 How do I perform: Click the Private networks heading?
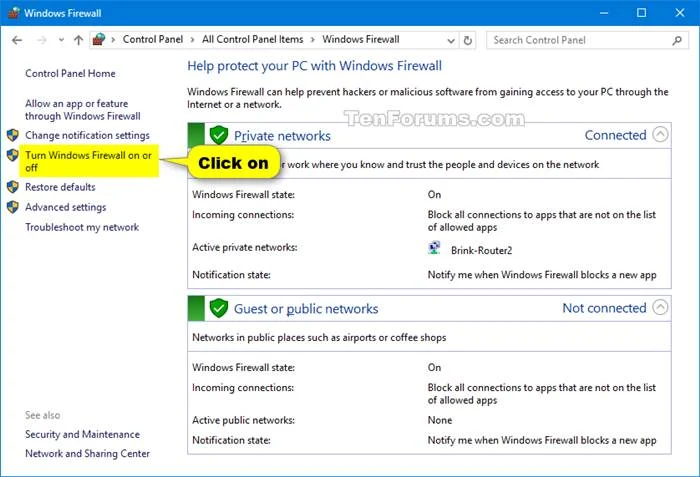pyautogui.click(x=282, y=136)
